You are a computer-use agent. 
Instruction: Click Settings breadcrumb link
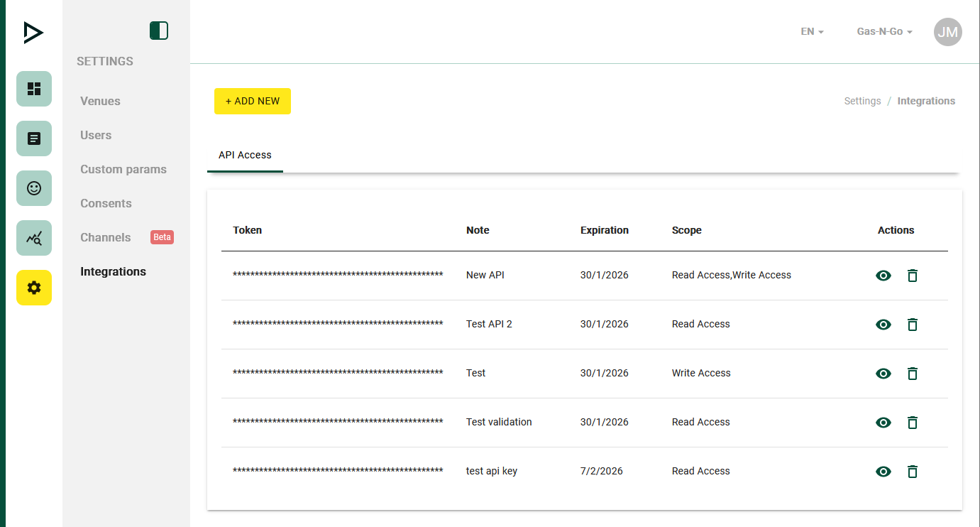coord(862,101)
